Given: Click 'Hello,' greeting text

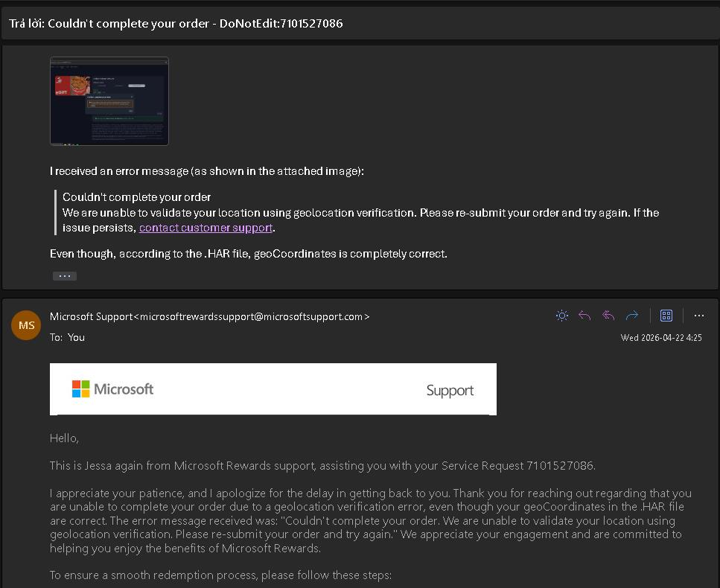Looking at the screenshot, I should click(64, 438).
